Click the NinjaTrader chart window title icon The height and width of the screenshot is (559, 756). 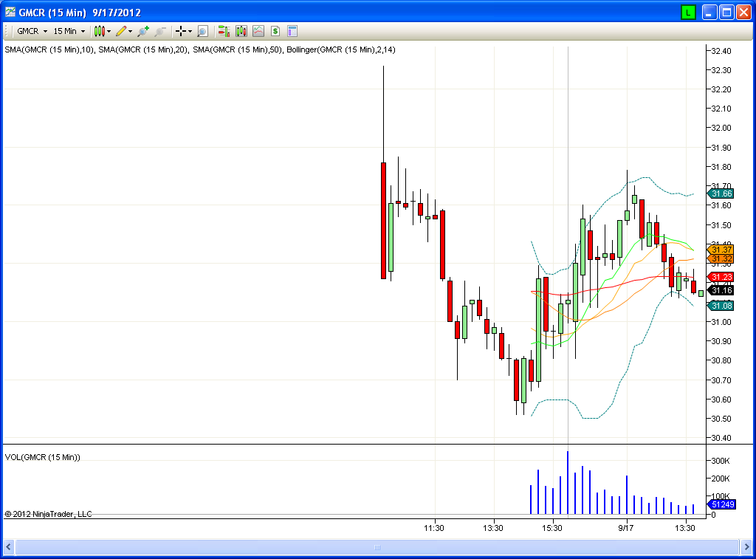[x=10, y=12]
